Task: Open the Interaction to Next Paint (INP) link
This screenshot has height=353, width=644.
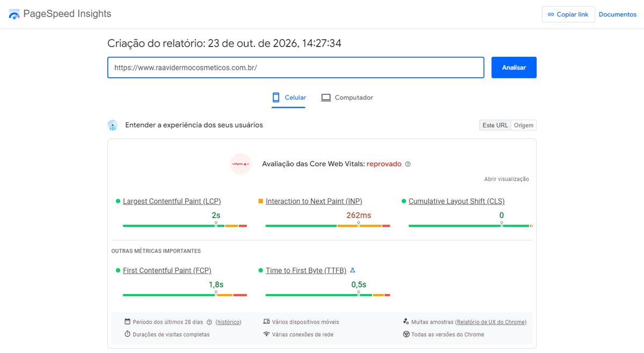Action: click(x=314, y=201)
